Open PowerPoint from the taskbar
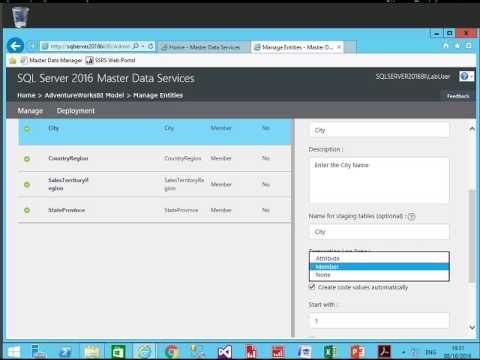The width and height of the screenshot is (480, 360). 358,352
